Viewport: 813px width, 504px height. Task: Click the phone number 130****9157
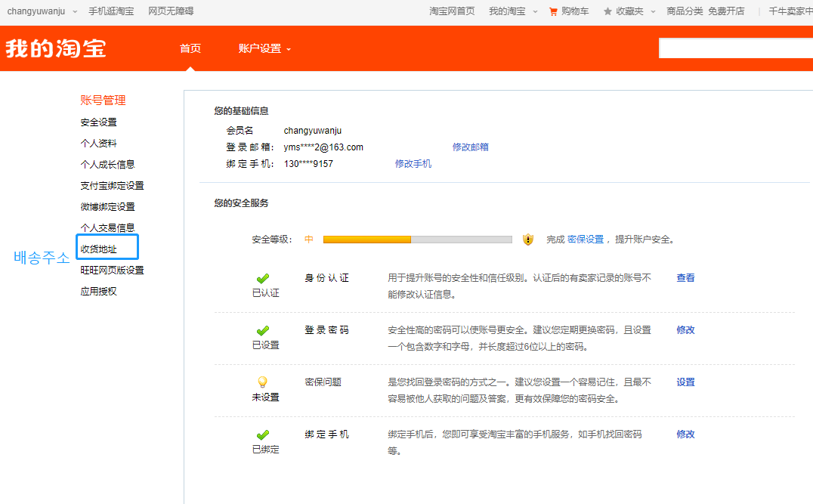coord(308,164)
